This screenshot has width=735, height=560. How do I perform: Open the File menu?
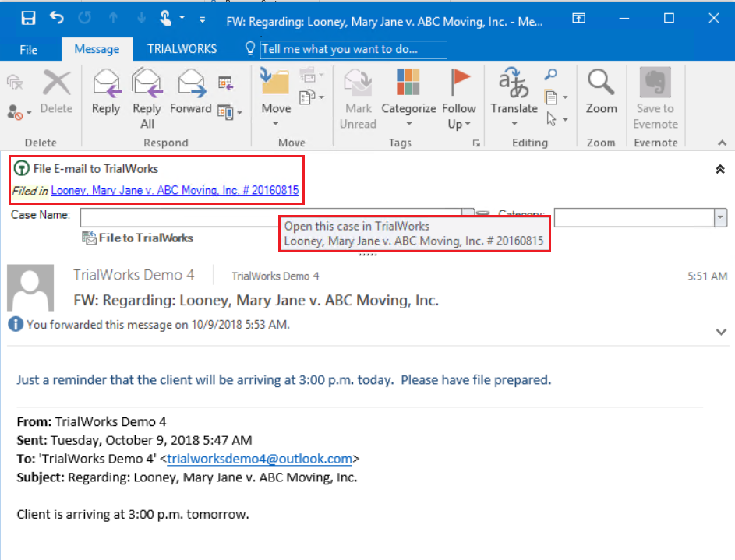tap(29, 48)
